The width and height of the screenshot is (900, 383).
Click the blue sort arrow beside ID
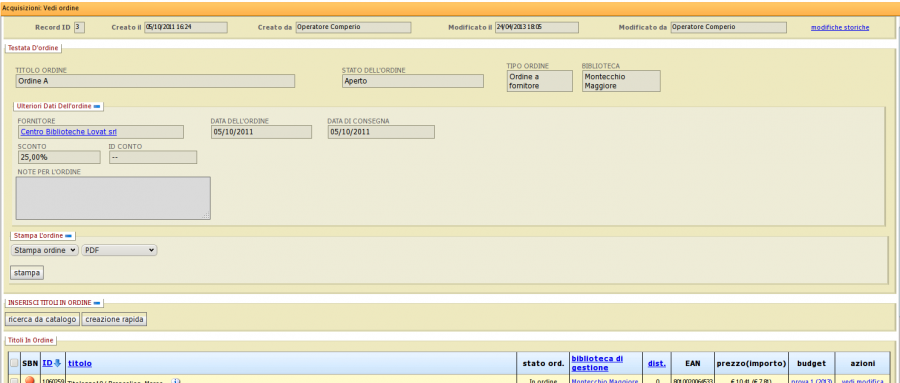click(x=57, y=363)
